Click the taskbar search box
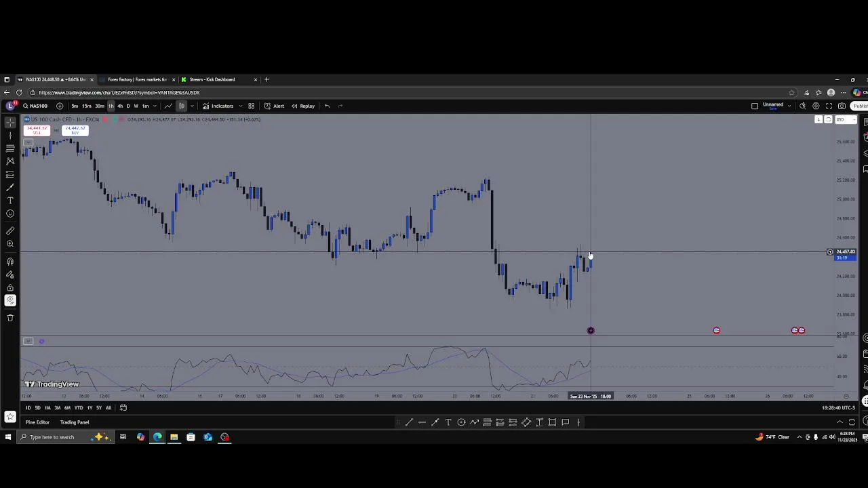This screenshot has width=868, height=488. [x=64, y=437]
